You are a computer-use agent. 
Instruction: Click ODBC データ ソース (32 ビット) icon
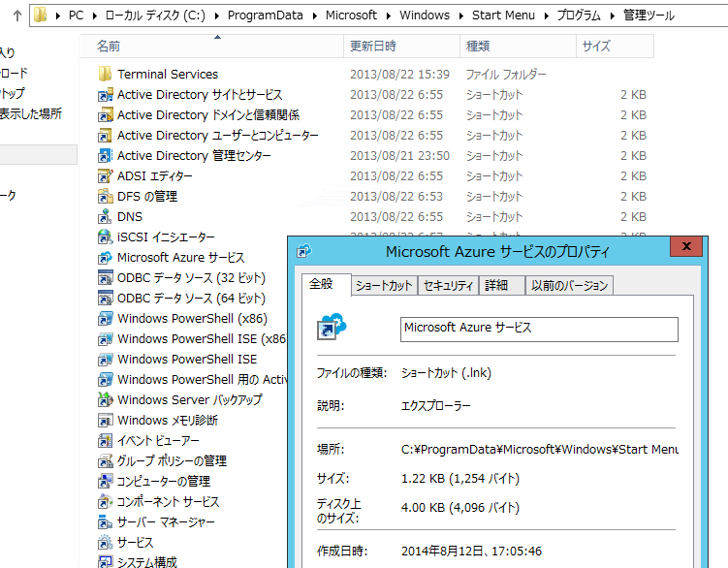(105, 278)
